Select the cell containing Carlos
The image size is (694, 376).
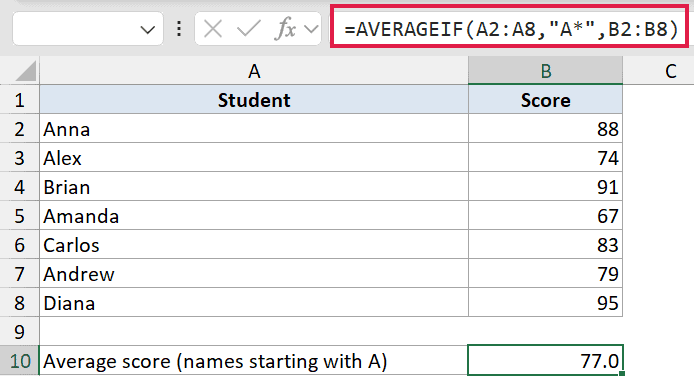pyautogui.click(x=254, y=245)
